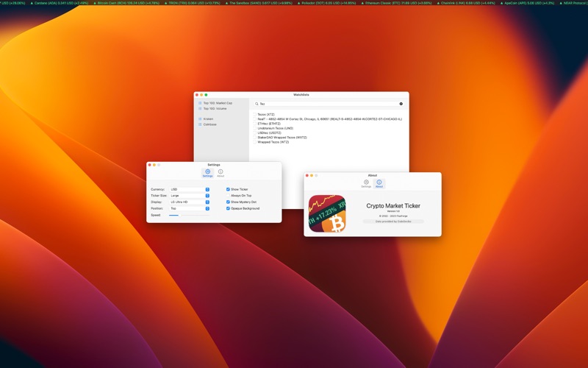Select Top 100: Volume in sidebar
This screenshot has width=588, height=368.
tap(214, 109)
